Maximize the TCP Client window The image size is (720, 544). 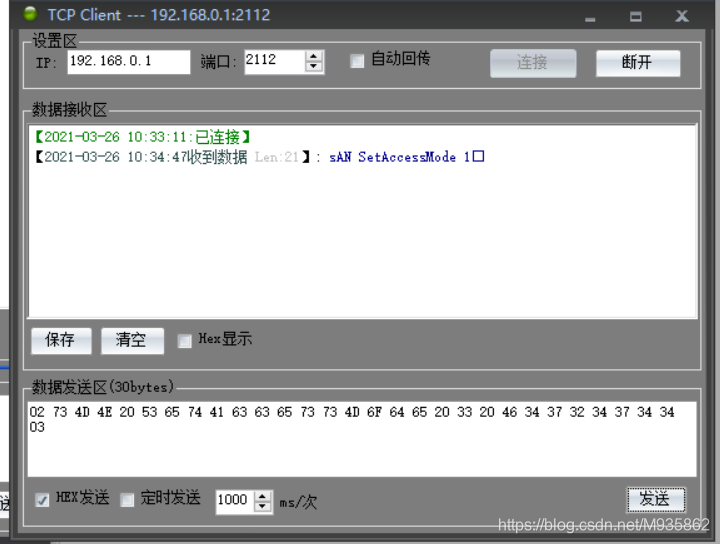point(636,17)
